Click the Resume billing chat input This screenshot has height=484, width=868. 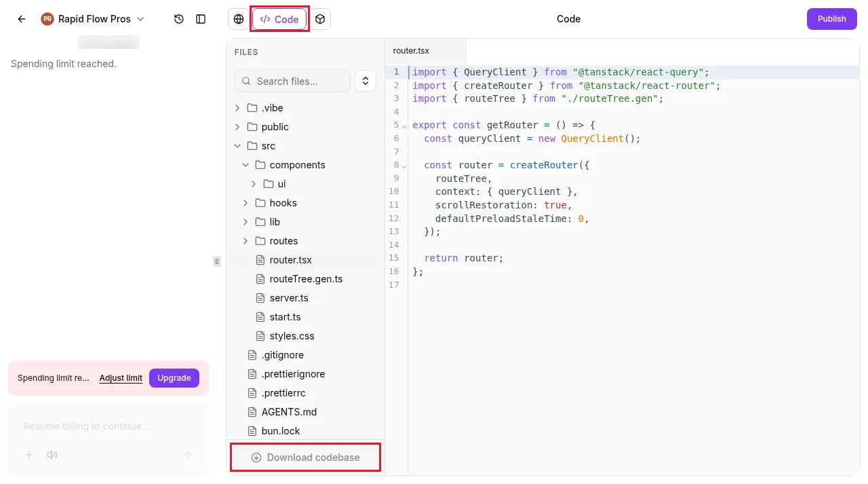point(108,426)
